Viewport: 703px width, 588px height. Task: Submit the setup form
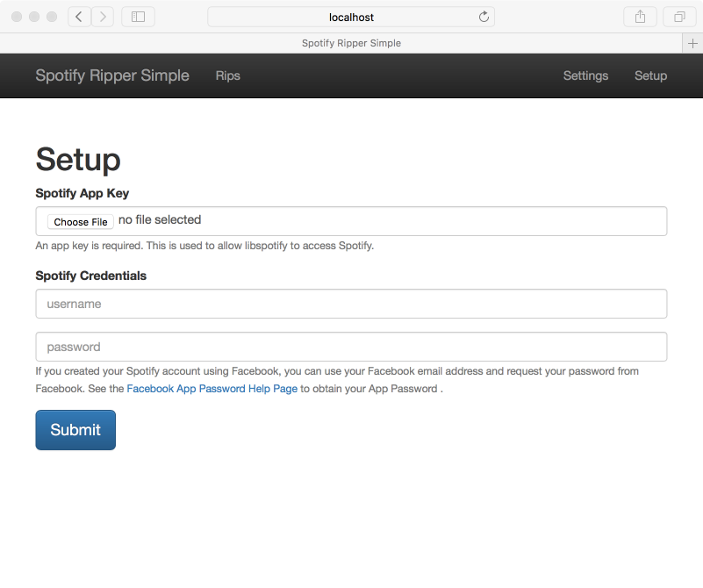[x=75, y=430]
